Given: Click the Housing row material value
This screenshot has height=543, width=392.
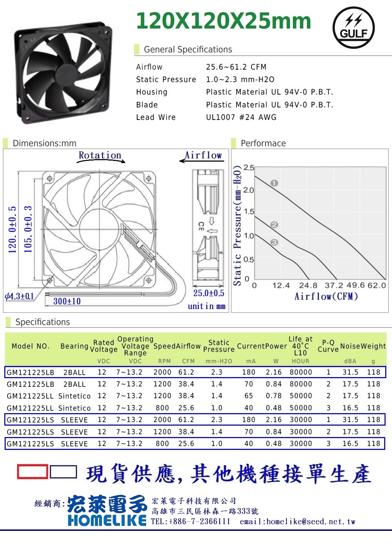Looking at the screenshot, I should [x=269, y=92].
